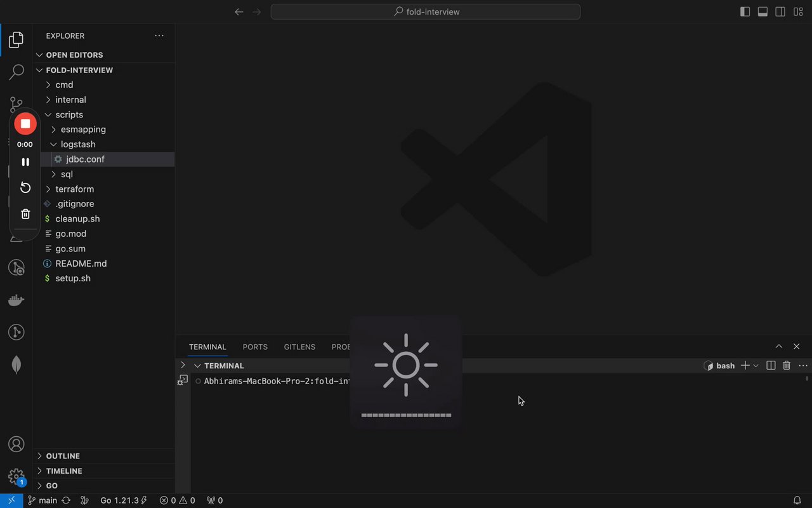Open the launch profile dropdown arrow
Image resolution: width=812 pixels, height=508 pixels.
click(756, 366)
